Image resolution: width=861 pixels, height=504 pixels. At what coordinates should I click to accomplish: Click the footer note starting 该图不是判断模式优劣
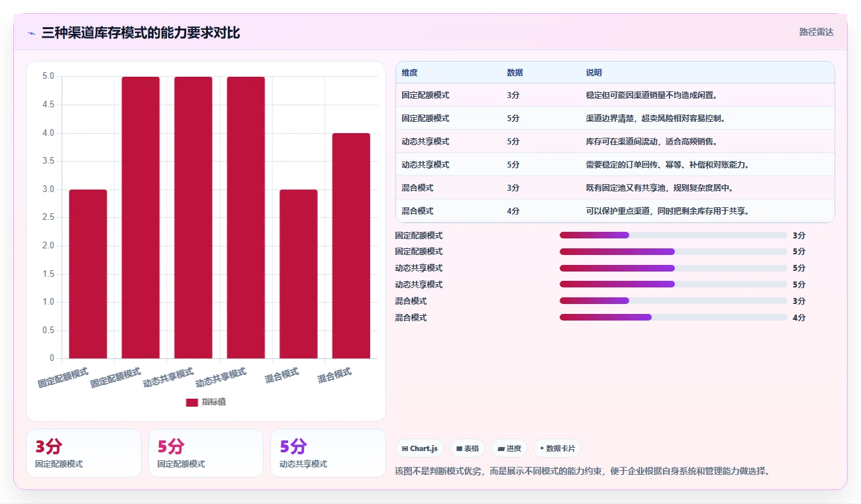pyautogui.click(x=583, y=472)
